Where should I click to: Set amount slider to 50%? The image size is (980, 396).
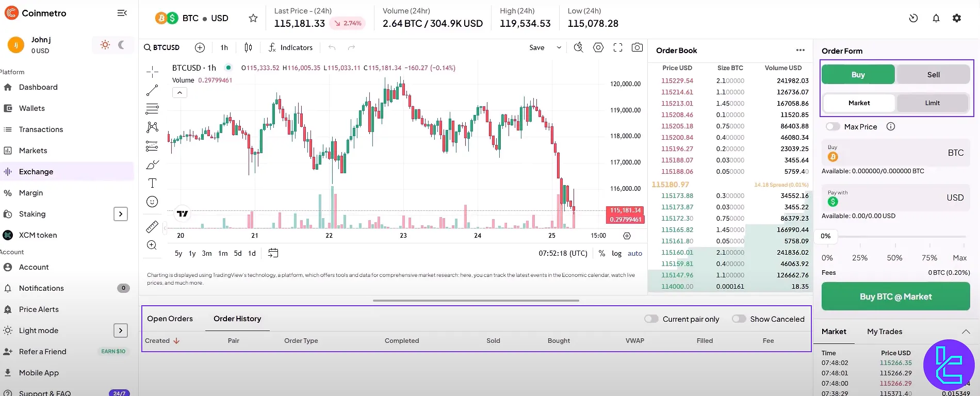[895, 258]
